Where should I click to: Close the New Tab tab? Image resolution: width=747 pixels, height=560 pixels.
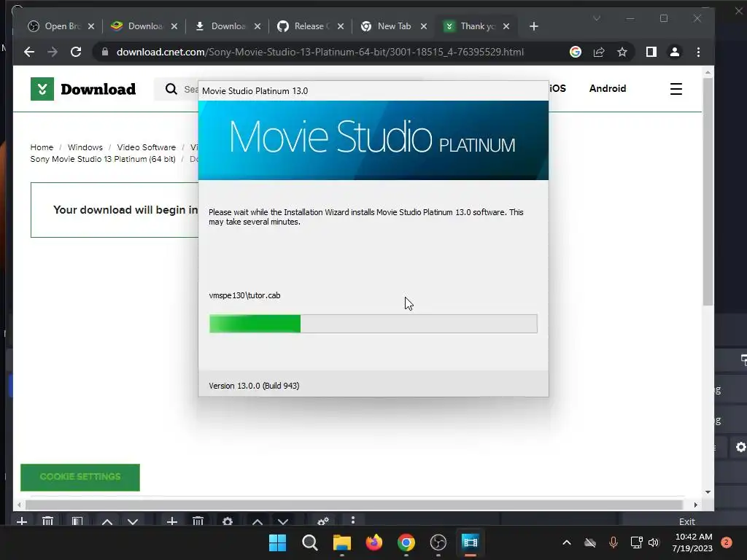[424, 27]
